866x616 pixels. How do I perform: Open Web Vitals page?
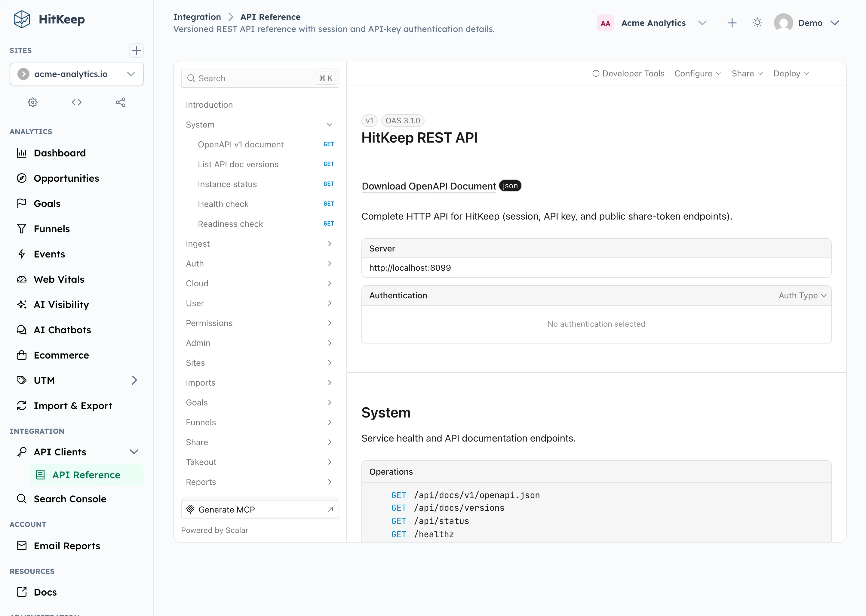[77, 279]
